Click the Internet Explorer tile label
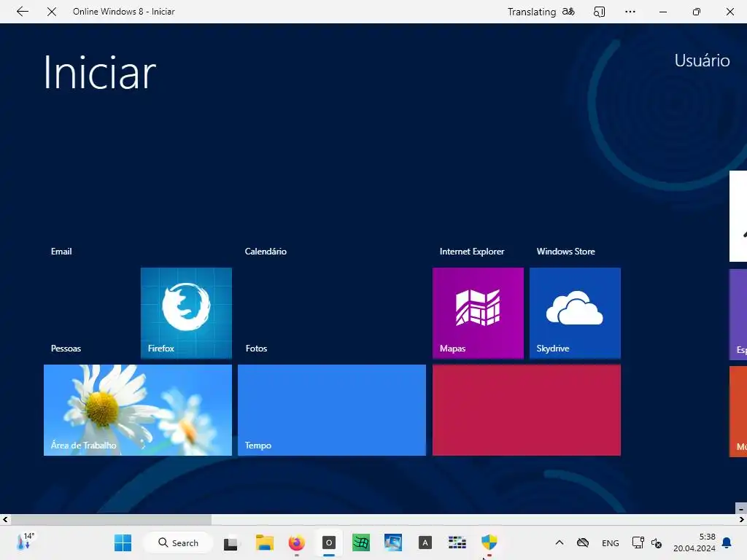The width and height of the screenshot is (747, 560). click(x=472, y=252)
